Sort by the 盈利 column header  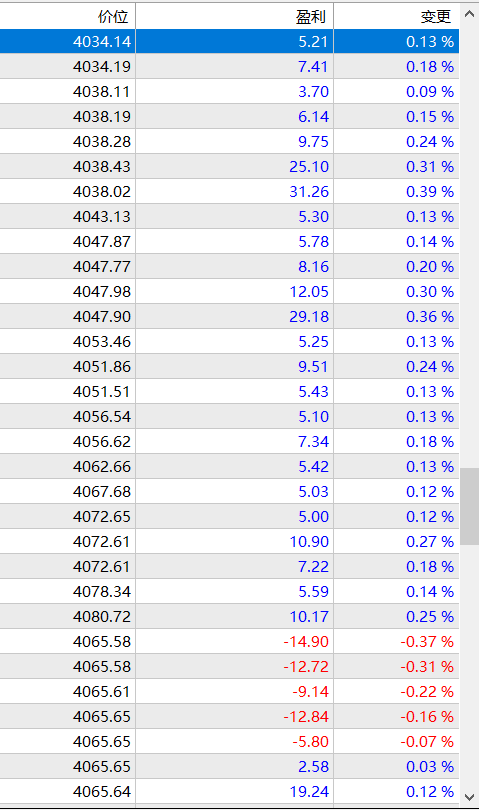235,16
